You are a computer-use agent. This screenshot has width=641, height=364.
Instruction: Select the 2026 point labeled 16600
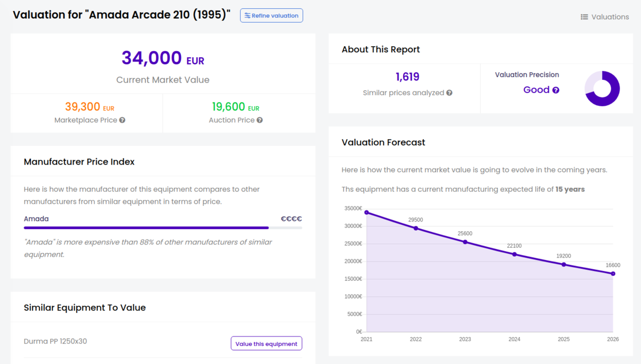click(613, 274)
